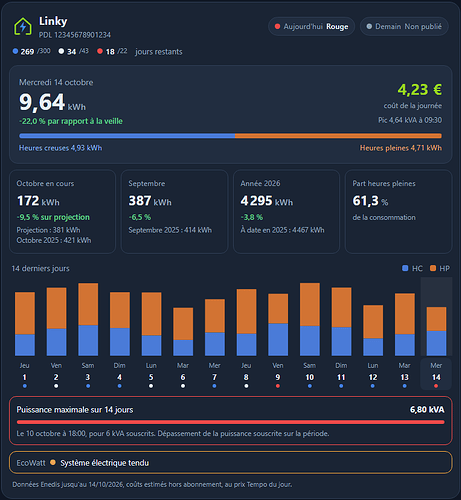Screen dimensions: 461x500
Task: Click the red dot beside 18 days
Action: (x=100, y=51)
